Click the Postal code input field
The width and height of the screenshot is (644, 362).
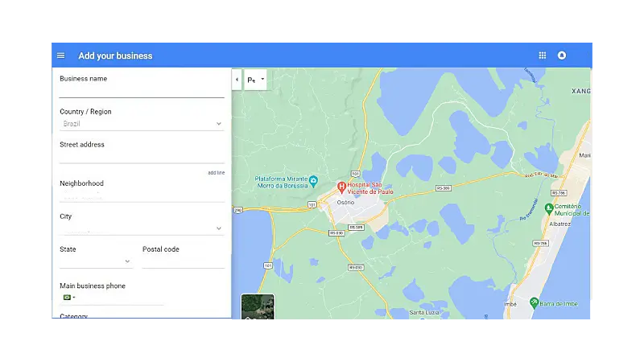(x=184, y=261)
